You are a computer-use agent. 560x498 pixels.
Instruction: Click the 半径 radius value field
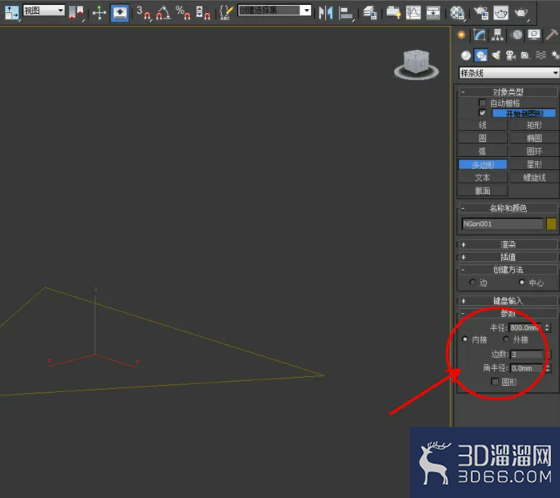point(524,328)
